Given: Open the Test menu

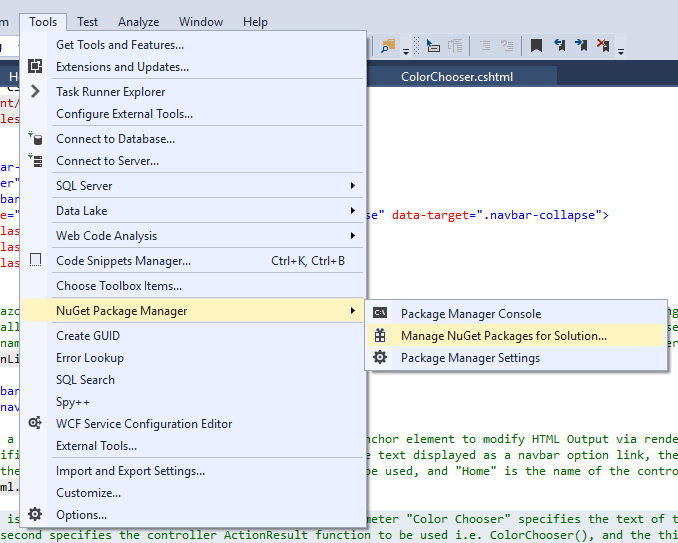Looking at the screenshot, I should [x=87, y=22].
